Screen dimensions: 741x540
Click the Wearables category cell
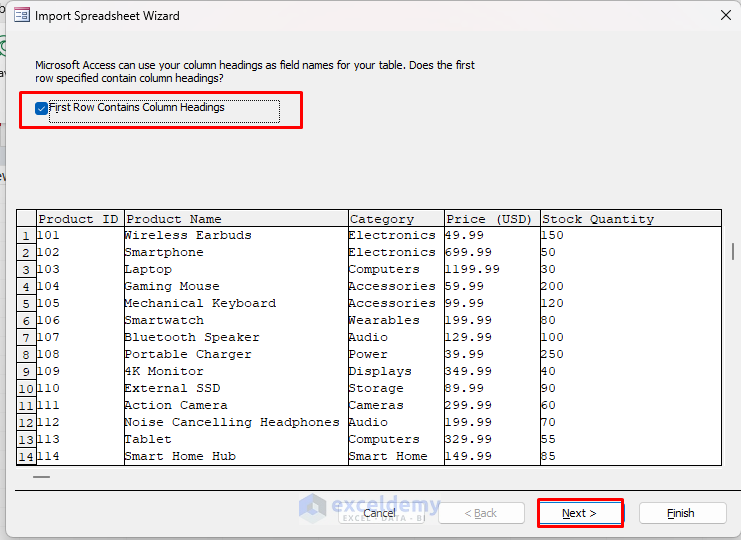click(396, 320)
